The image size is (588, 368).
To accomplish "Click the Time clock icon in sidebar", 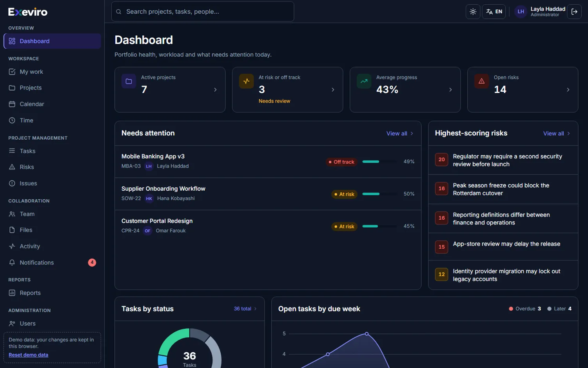I will [12, 120].
